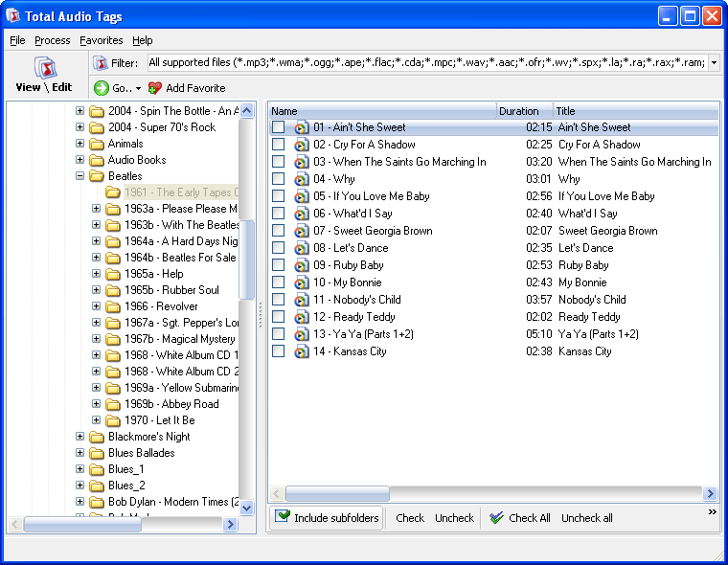
Task: Open the Filter file types dropdown arrow
Action: coord(714,62)
